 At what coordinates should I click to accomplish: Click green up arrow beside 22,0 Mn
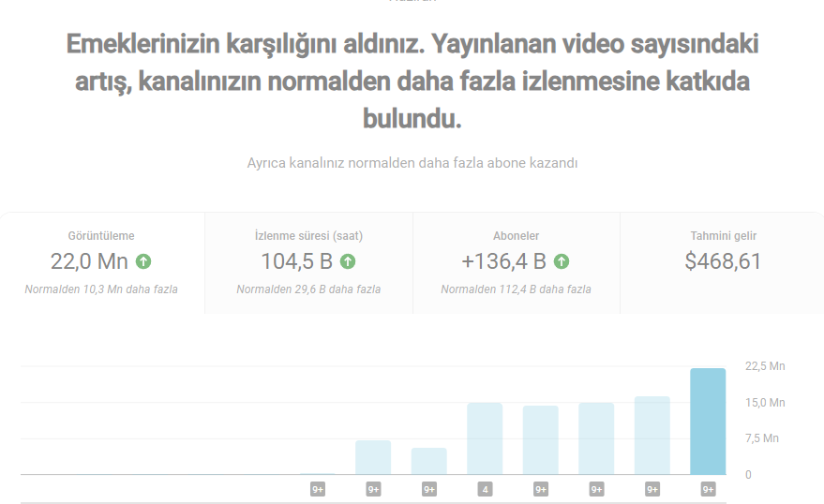143,261
